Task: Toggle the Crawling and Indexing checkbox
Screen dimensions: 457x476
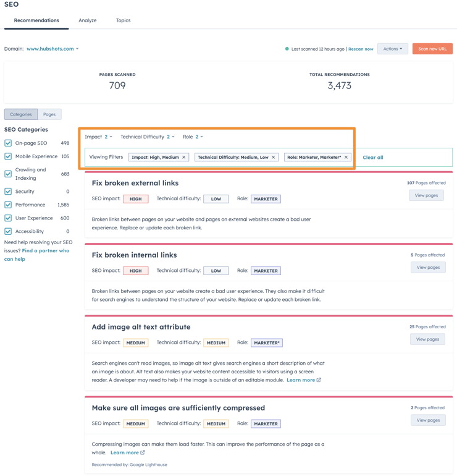Action: point(8,174)
